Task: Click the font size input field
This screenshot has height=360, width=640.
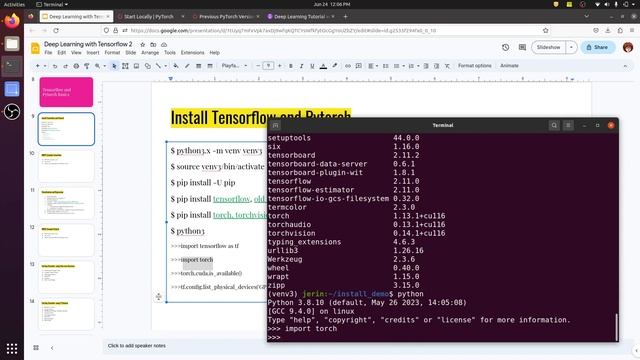Action: 268,66
